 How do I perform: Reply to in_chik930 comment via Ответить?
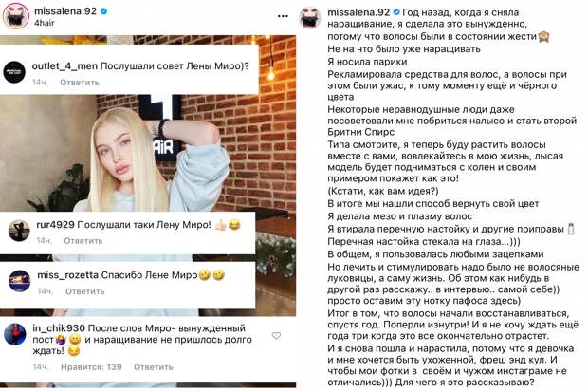coord(154,366)
